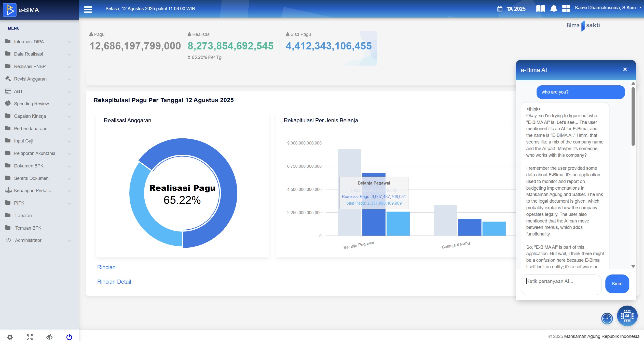Open the settings gear in sidebar footer
This screenshot has height=341, width=644.
(10, 337)
